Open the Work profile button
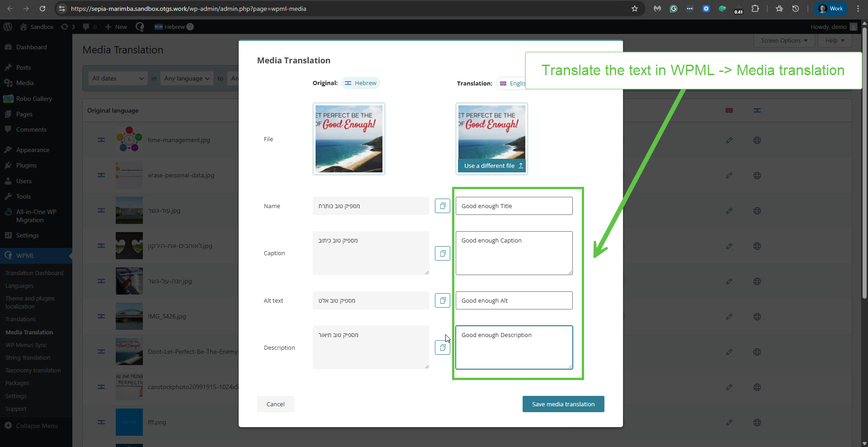This screenshot has height=447, width=868. [x=831, y=9]
